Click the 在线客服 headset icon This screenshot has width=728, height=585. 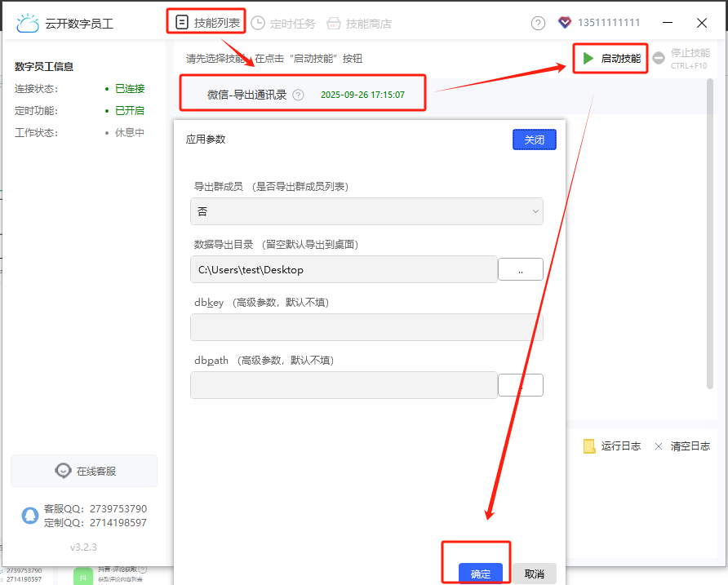[63, 471]
